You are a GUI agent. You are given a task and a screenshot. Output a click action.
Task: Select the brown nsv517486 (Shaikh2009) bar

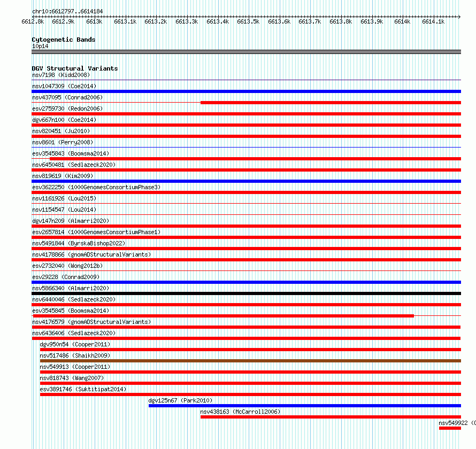click(250, 361)
